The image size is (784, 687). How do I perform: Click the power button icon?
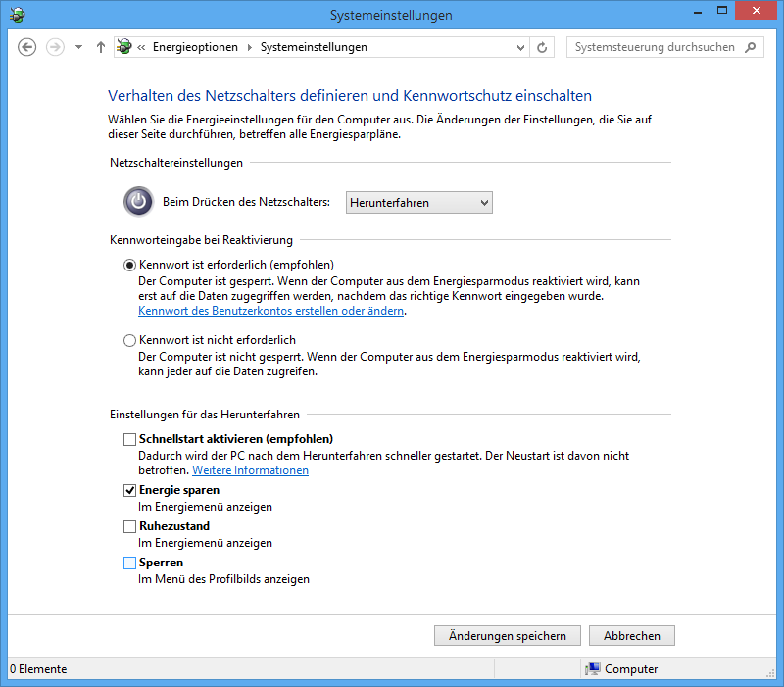(x=139, y=202)
